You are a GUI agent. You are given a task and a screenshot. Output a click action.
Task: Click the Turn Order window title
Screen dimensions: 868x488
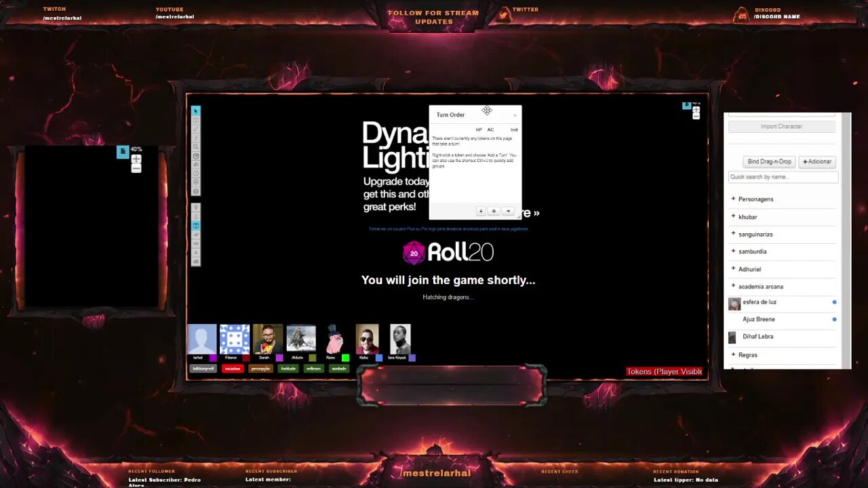pyautogui.click(x=451, y=115)
